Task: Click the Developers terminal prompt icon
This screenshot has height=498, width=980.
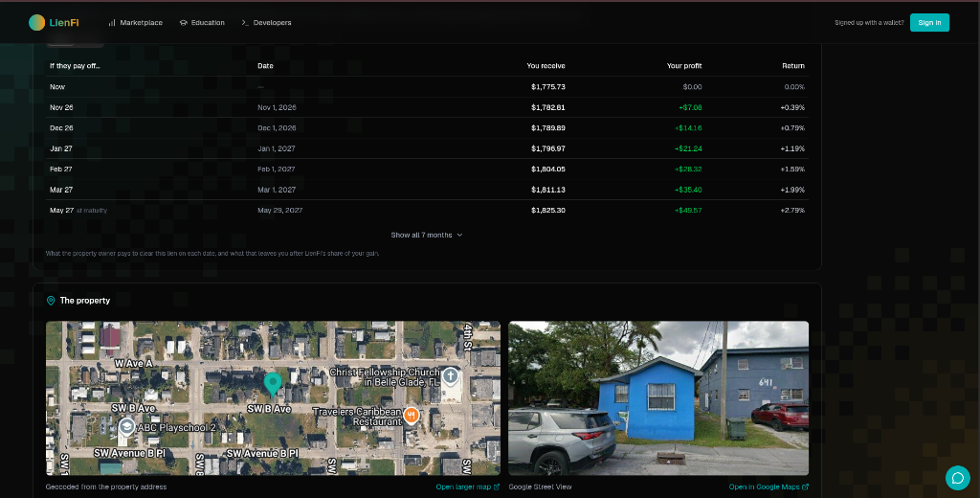Action: (x=245, y=23)
